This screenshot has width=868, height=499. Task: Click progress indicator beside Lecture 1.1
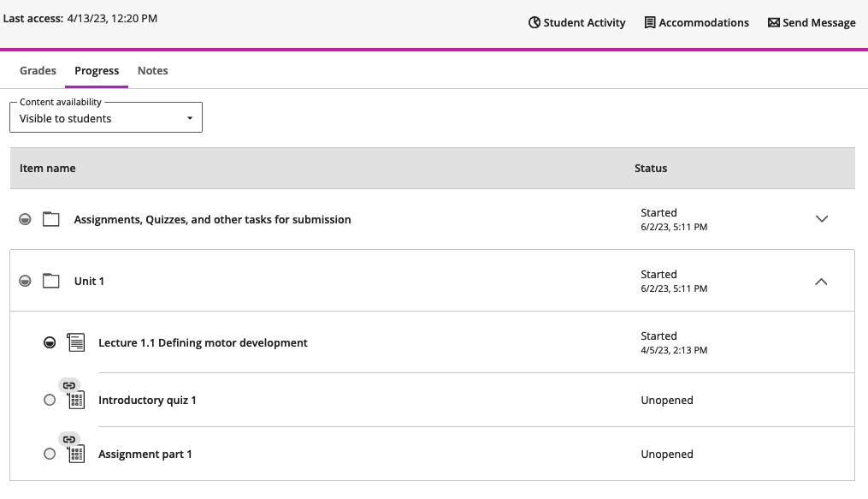coord(50,342)
